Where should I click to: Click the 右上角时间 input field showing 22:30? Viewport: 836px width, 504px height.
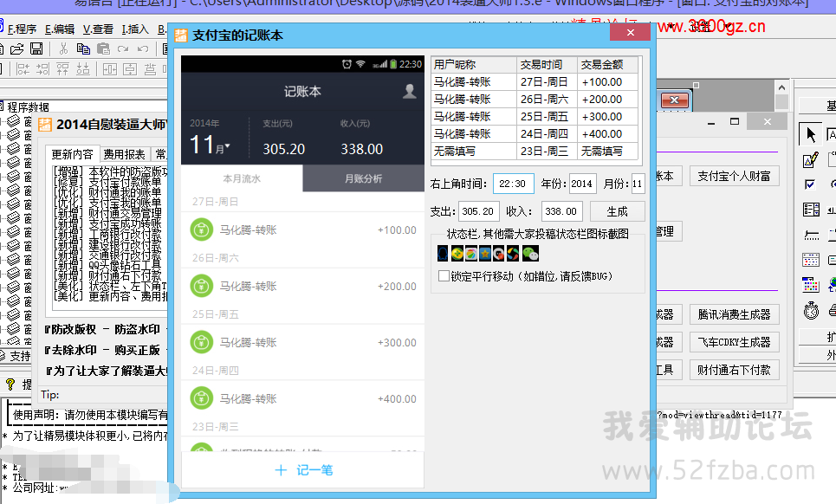coord(514,184)
